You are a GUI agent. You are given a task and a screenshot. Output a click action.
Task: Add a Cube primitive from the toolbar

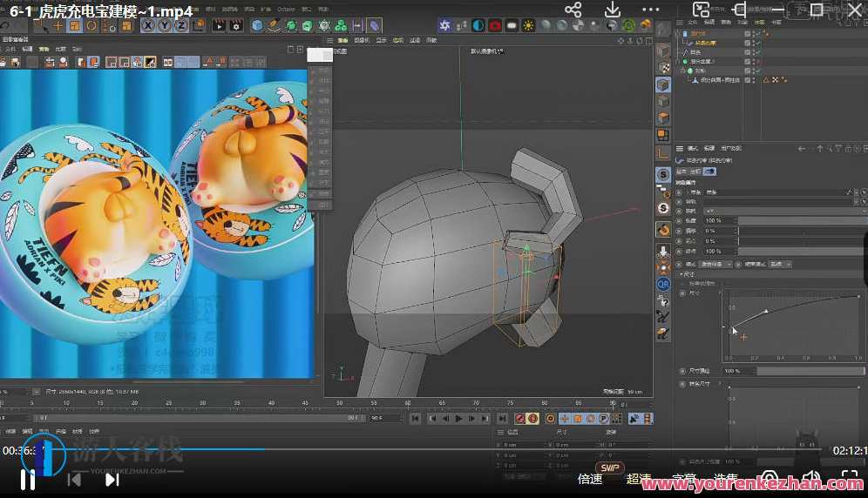click(257, 25)
